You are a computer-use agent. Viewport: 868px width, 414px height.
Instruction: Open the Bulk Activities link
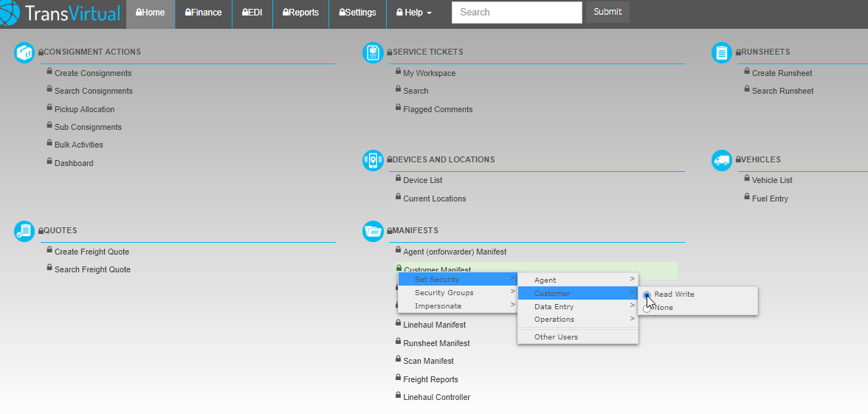point(78,145)
